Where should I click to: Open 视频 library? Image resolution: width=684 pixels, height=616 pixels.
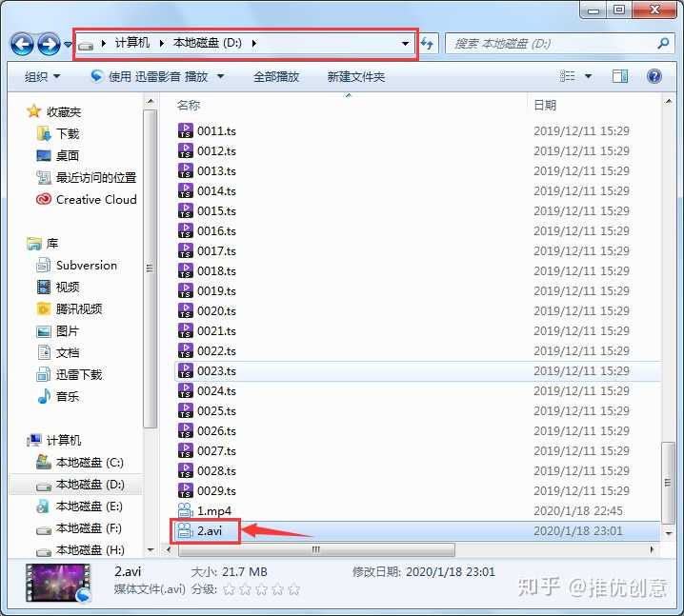tap(68, 287)
